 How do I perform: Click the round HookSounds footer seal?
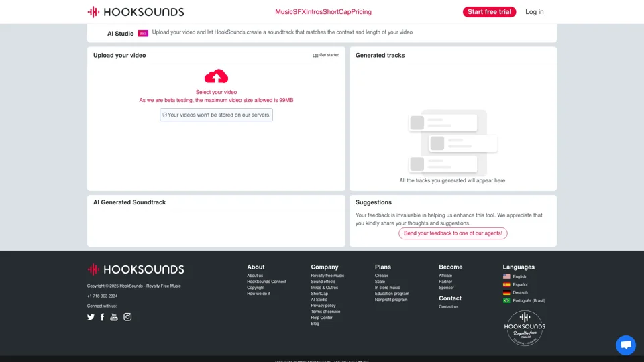[525, 328]
